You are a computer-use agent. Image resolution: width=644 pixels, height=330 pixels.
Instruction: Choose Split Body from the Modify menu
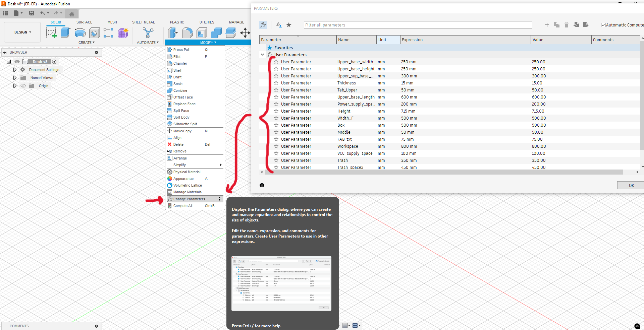[195, 117]
